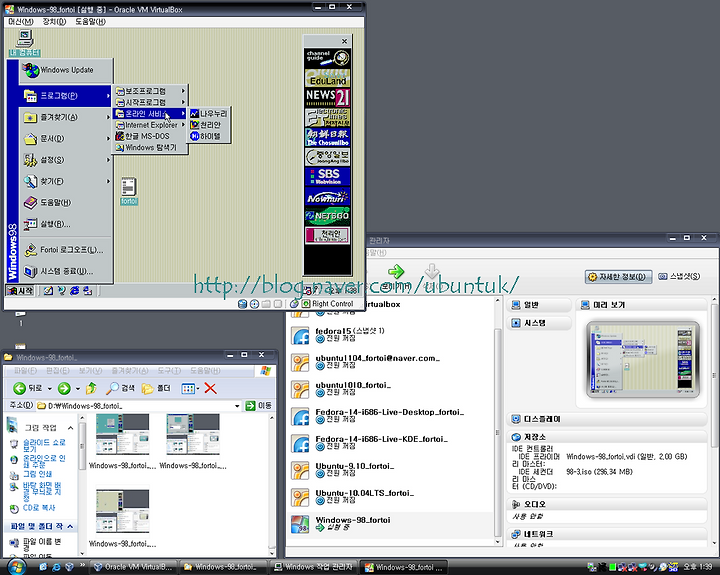Toggle the 자세한 정보(D) details view
This screenshot has width=720, height=575.
[618, 276]
